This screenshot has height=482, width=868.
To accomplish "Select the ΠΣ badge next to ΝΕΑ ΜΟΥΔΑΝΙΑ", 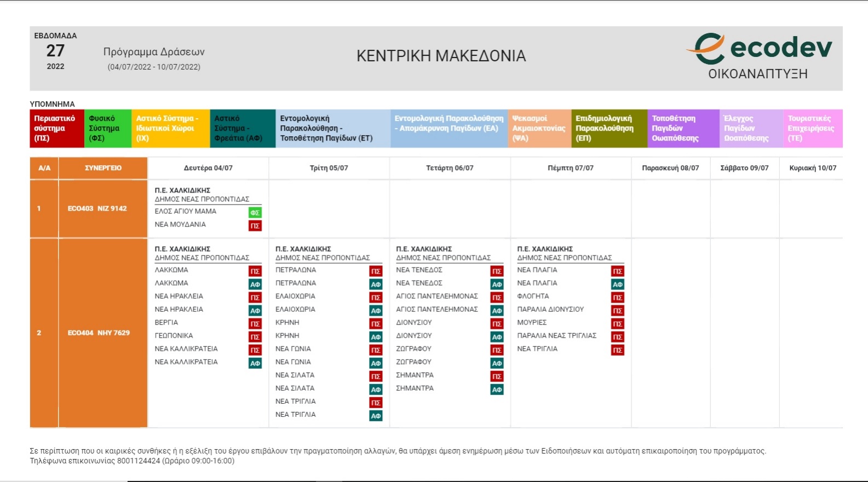I will 255,225.
